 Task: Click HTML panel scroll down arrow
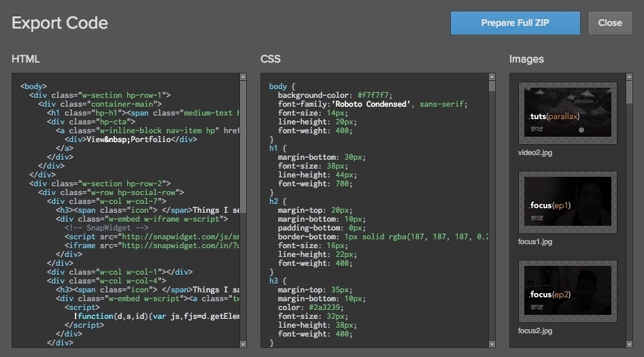click(x=243, y=344)
